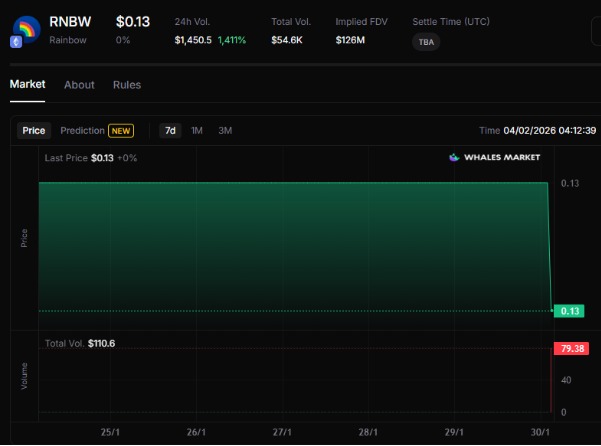Select the 3M time range
The width and height of the screenshot is (601, 446).
point(225,131)
